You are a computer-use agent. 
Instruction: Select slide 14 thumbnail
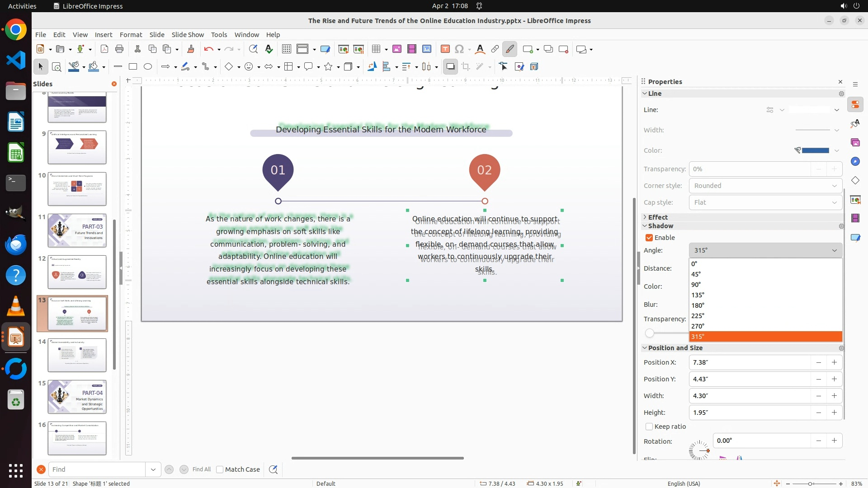click(77, 355)
